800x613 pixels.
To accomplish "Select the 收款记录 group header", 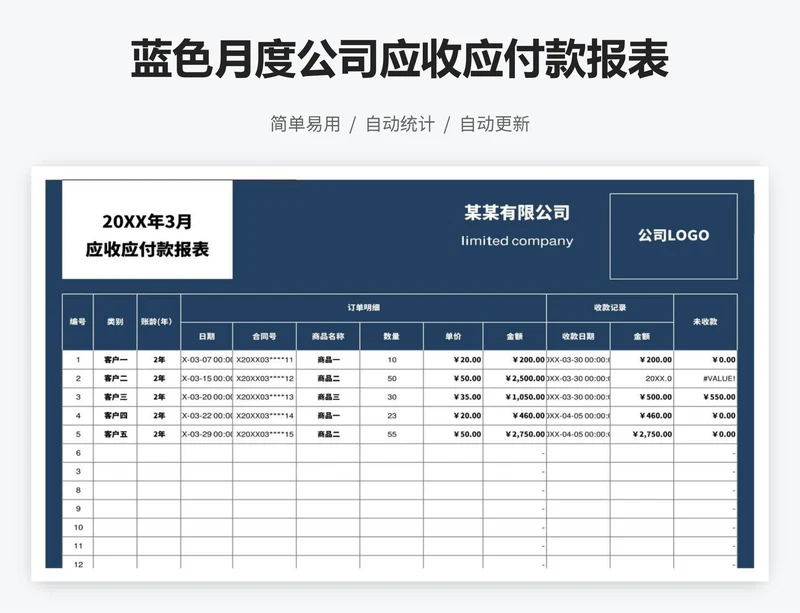I will click(x=610, y=308).
